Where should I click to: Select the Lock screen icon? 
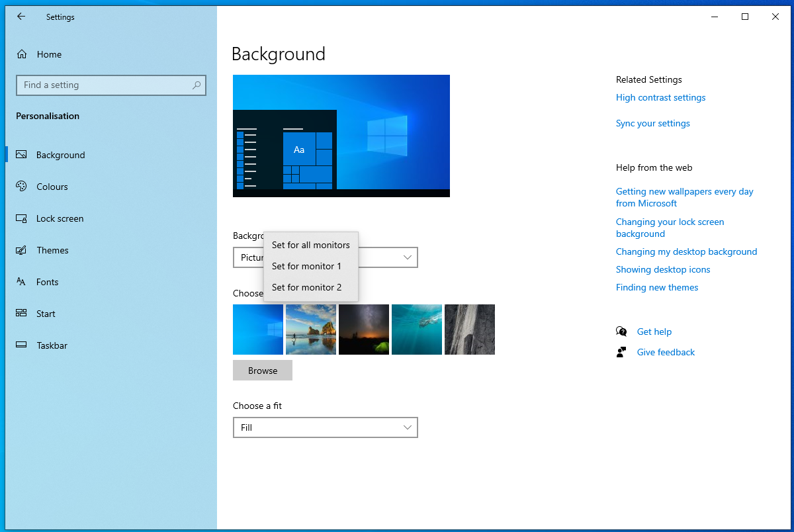tap(21, 218)
